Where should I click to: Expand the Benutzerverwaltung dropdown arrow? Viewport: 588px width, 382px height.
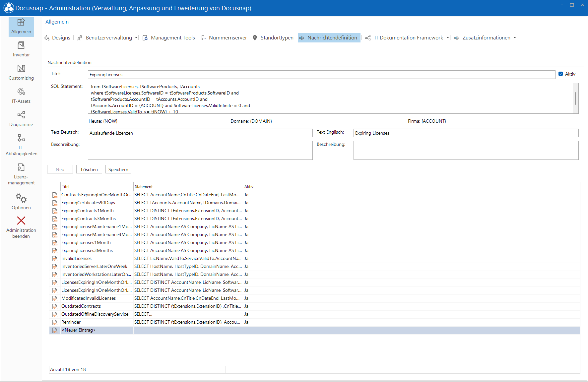[x=136, y=38]
